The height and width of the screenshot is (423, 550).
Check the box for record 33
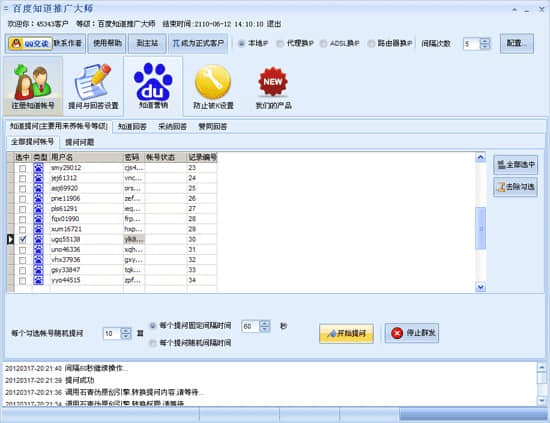click(x=22, y=270)
